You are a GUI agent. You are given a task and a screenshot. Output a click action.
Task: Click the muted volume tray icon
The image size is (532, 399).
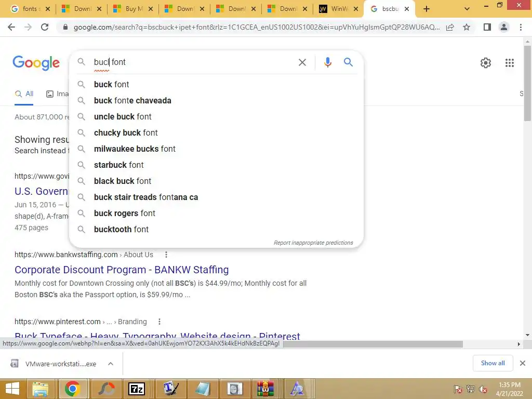(483, 389)
